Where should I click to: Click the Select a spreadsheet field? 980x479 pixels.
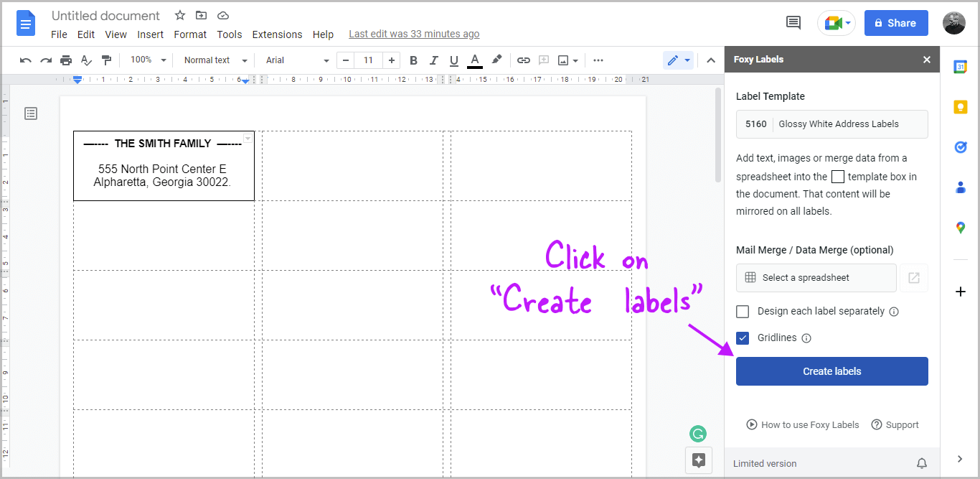point(816,278)
